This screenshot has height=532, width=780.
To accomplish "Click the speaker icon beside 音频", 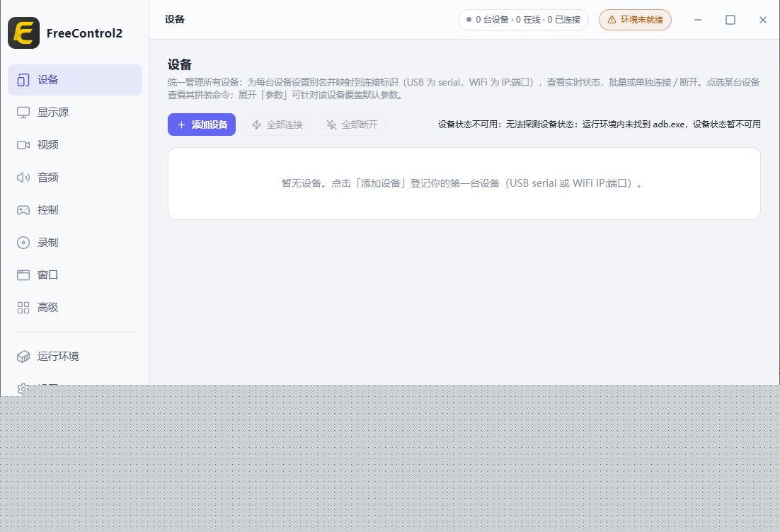I will pos(23,178).
